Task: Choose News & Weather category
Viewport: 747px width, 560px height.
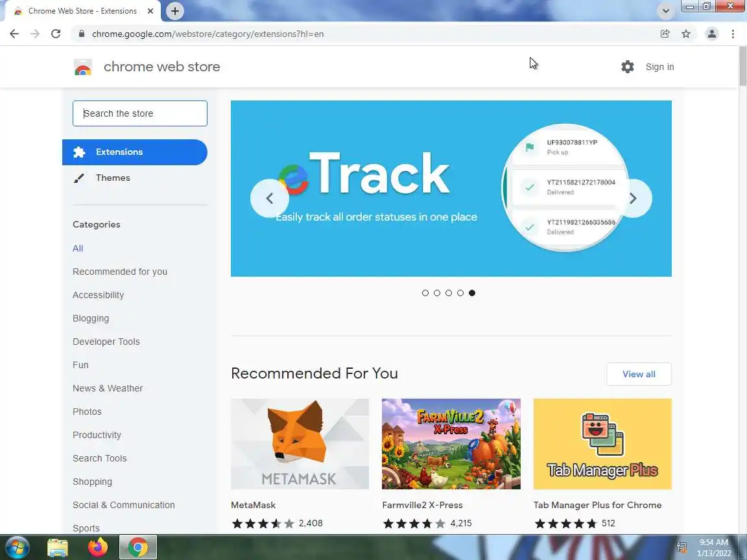Action: 108,388
